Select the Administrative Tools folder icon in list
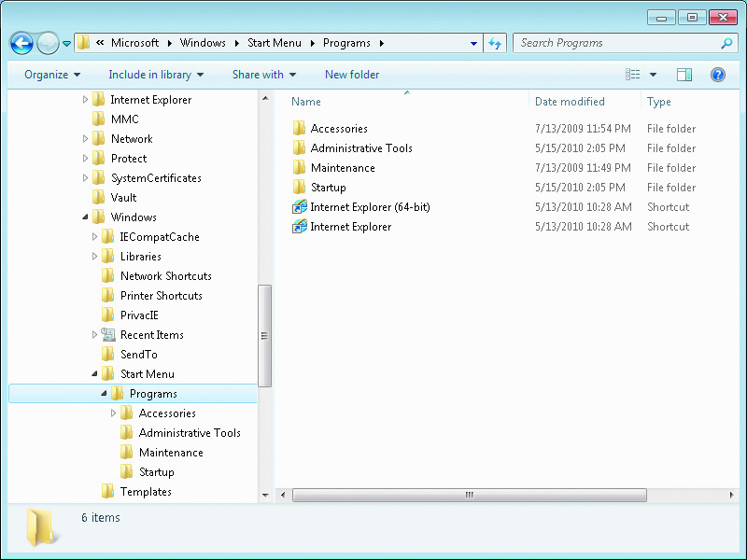The width and height of the screenshot is (747, 560). point(299,147)
